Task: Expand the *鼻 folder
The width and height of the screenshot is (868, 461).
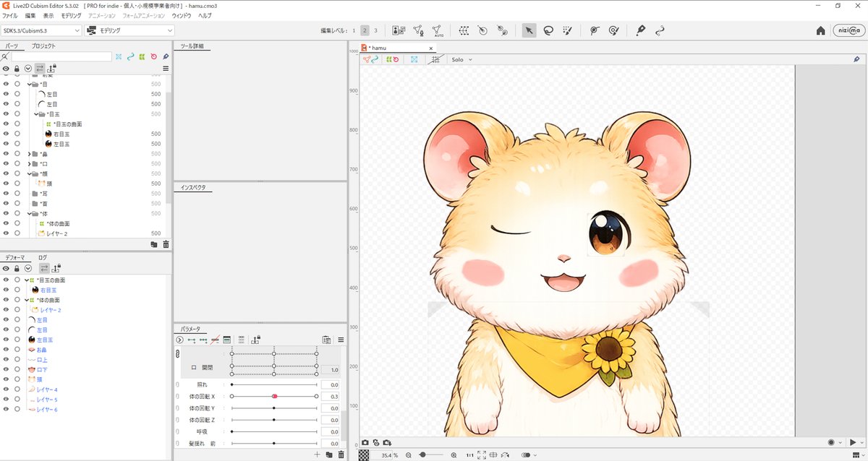Action: (x=29, y=154)
